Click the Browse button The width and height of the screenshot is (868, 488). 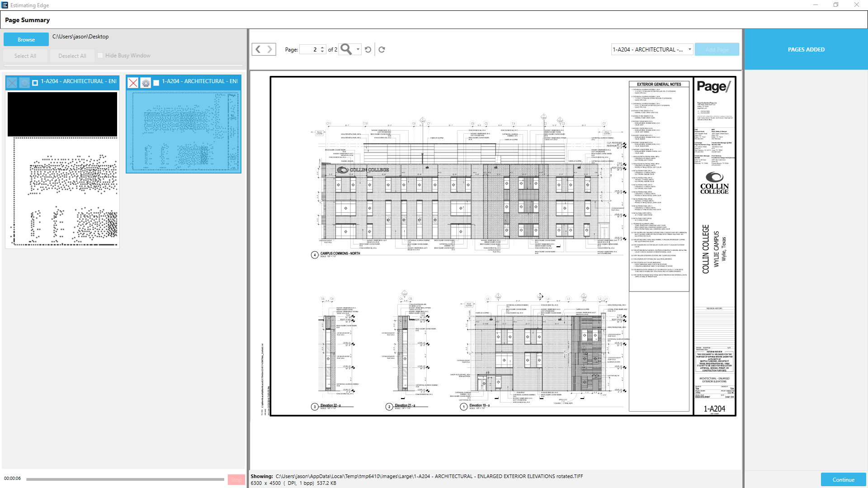[x=26, y=40]
